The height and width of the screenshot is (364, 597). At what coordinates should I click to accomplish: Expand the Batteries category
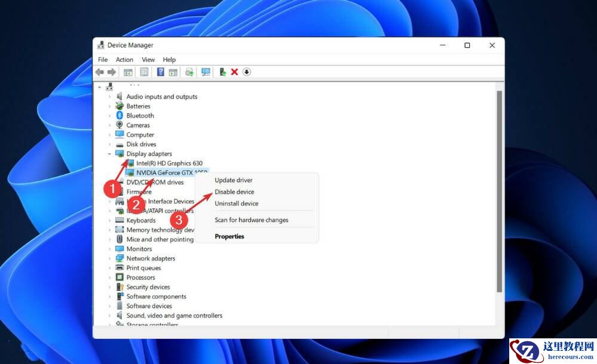pos(110,106)
